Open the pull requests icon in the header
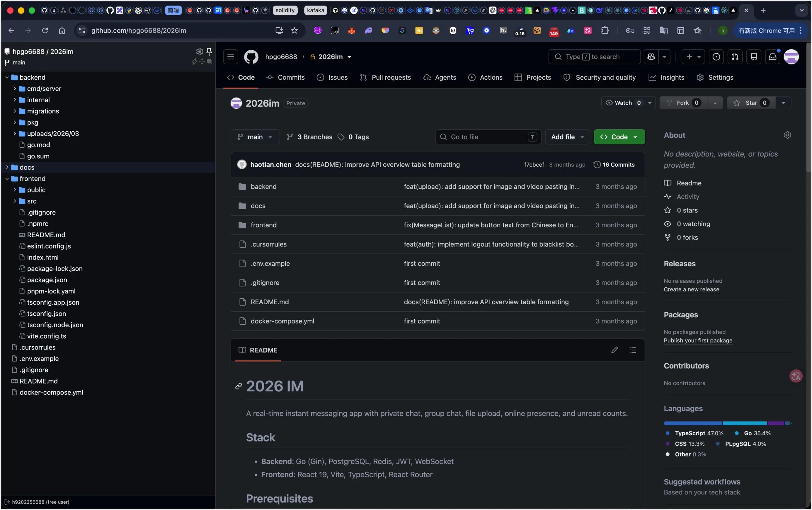Screen dimensions: 812x510 click(x=735, y=57)
